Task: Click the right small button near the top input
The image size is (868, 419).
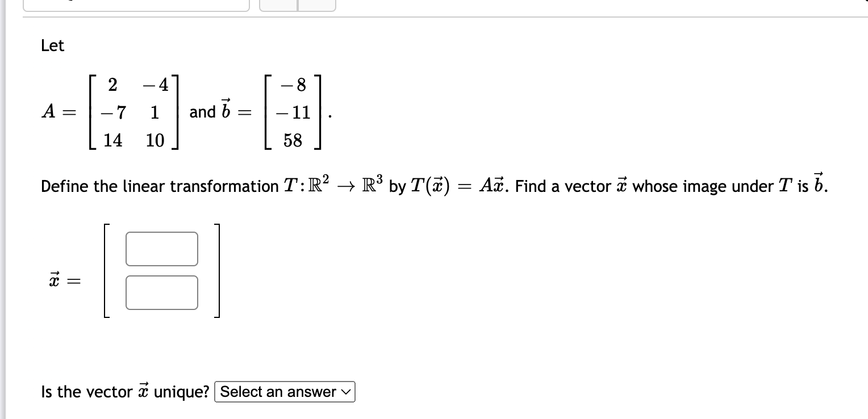Action: click(316, 5)
